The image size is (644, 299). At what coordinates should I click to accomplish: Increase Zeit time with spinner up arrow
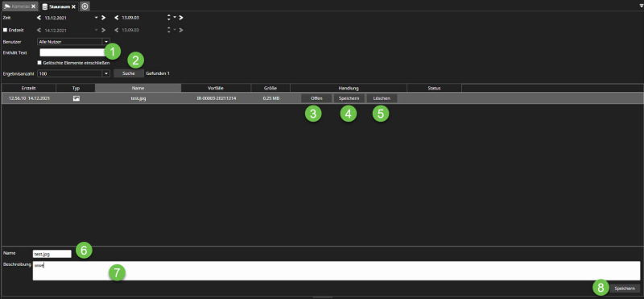click(169, 16)
